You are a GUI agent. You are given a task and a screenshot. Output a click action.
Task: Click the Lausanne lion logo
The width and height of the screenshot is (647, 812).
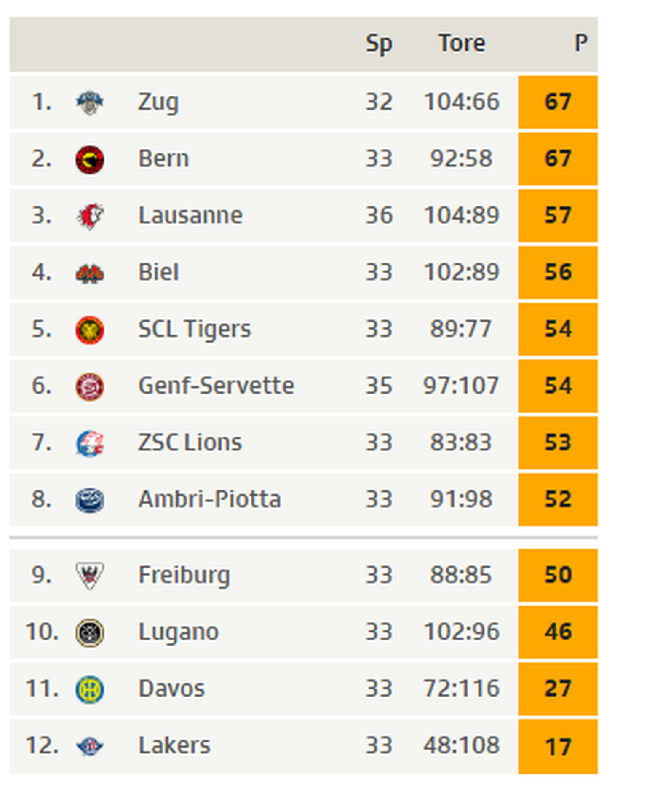coord(90,216)
